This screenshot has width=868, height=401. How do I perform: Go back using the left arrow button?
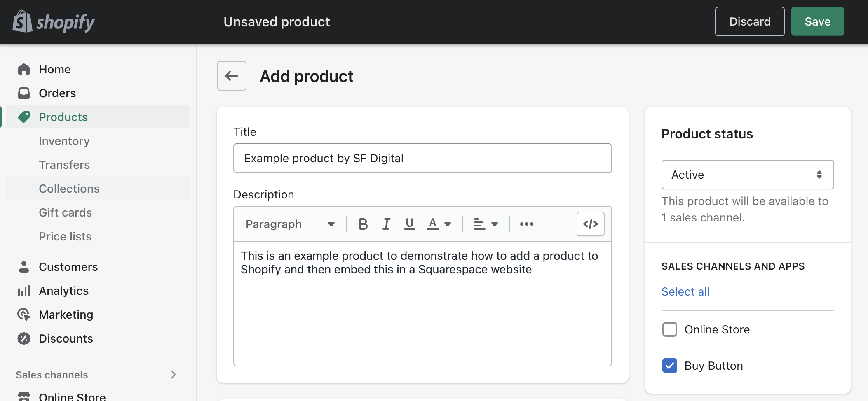(x=232, y=76)
